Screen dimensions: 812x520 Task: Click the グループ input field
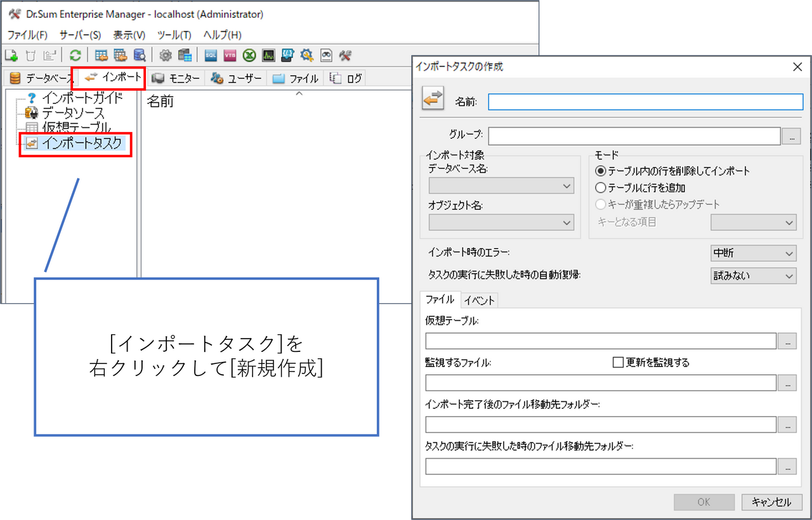pos(634,136)
